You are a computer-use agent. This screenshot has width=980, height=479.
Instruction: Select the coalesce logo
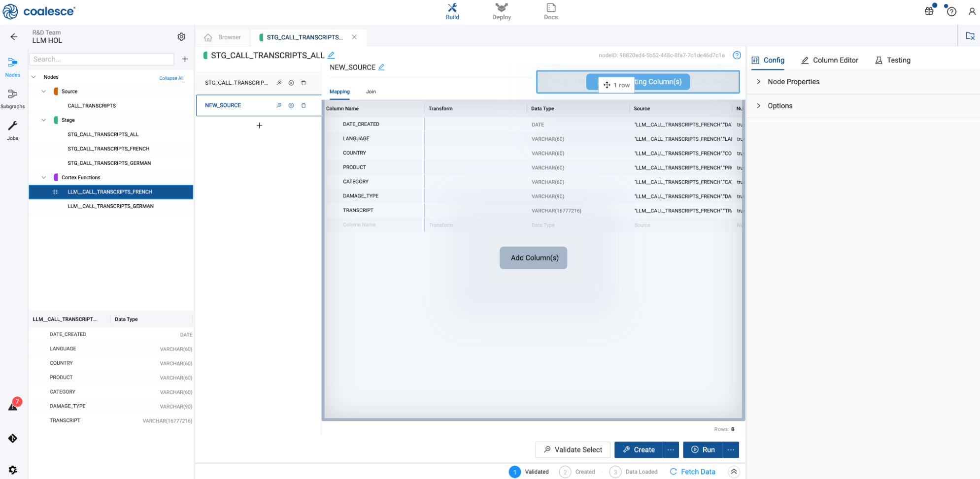(39, 11)
